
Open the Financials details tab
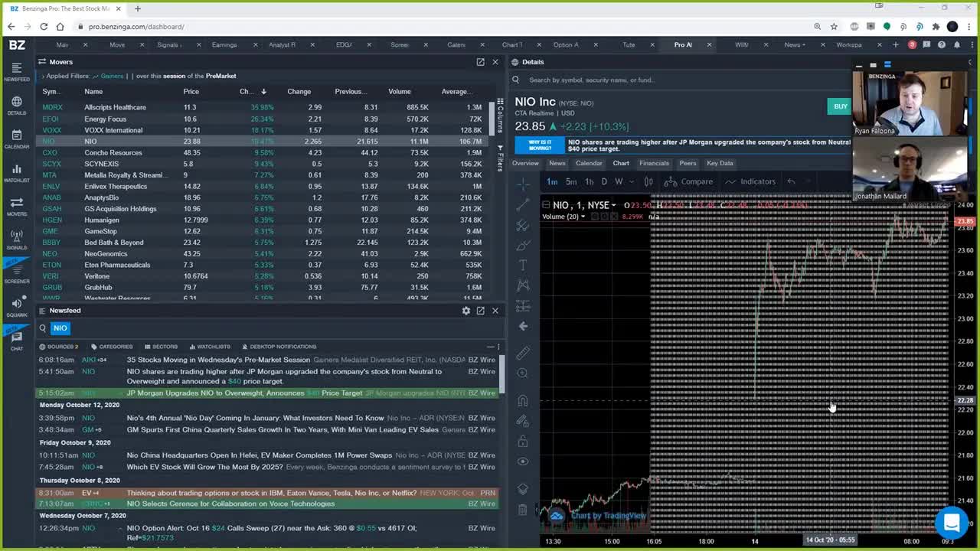654,163
